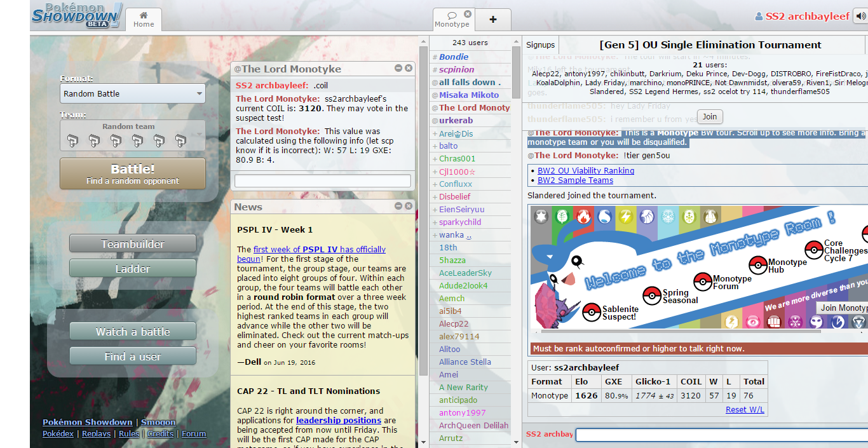Select user Bondie in the user list

pyautogui.click(x=470, y=57)
